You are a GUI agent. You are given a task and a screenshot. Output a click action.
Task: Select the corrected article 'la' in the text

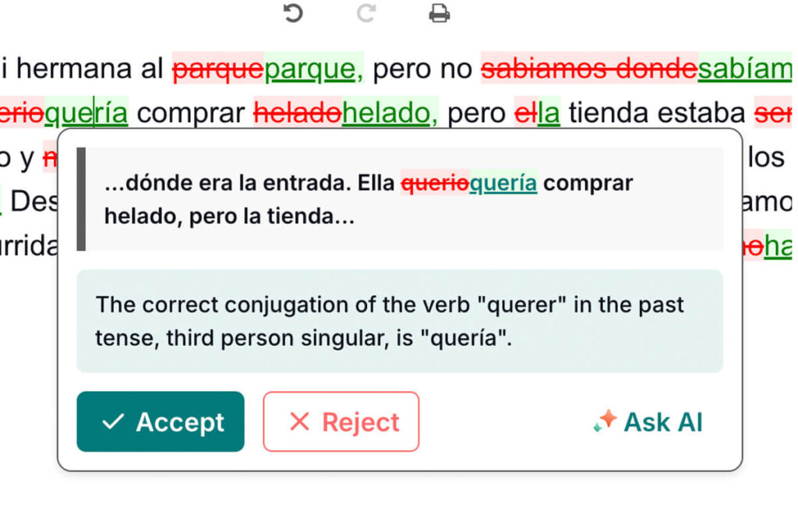point(551,112)
